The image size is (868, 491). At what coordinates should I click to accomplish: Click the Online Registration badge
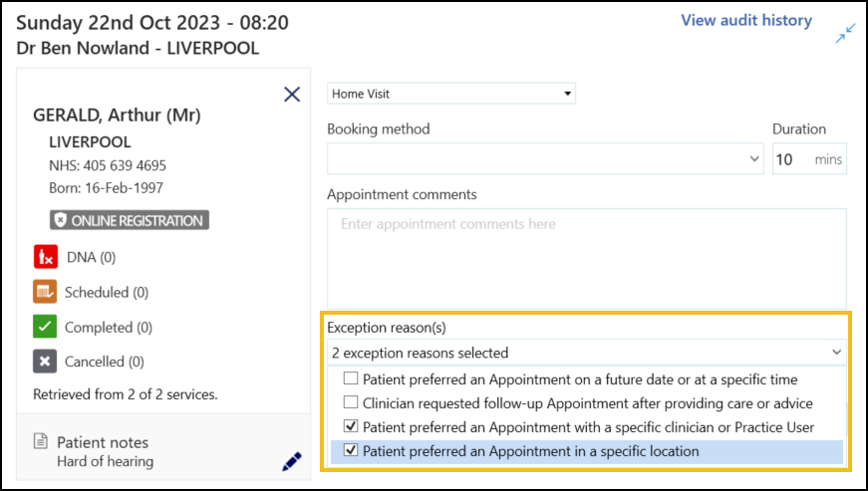coord(129,220)
